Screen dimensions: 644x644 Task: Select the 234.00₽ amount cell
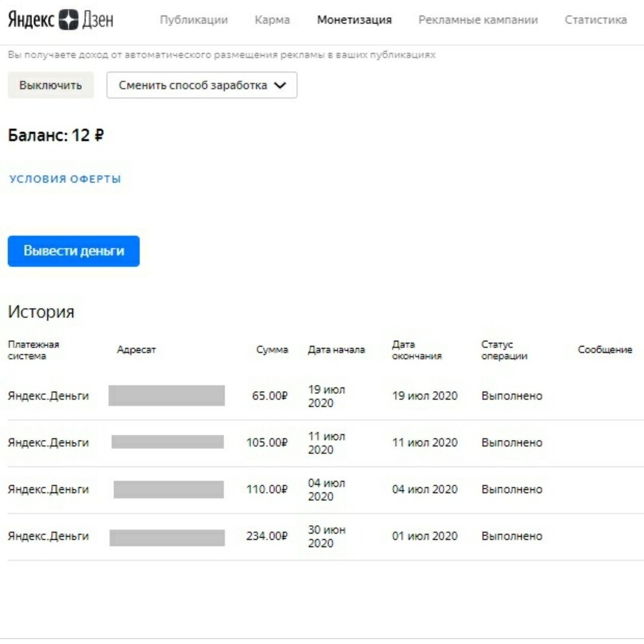[x=267, y=536]
